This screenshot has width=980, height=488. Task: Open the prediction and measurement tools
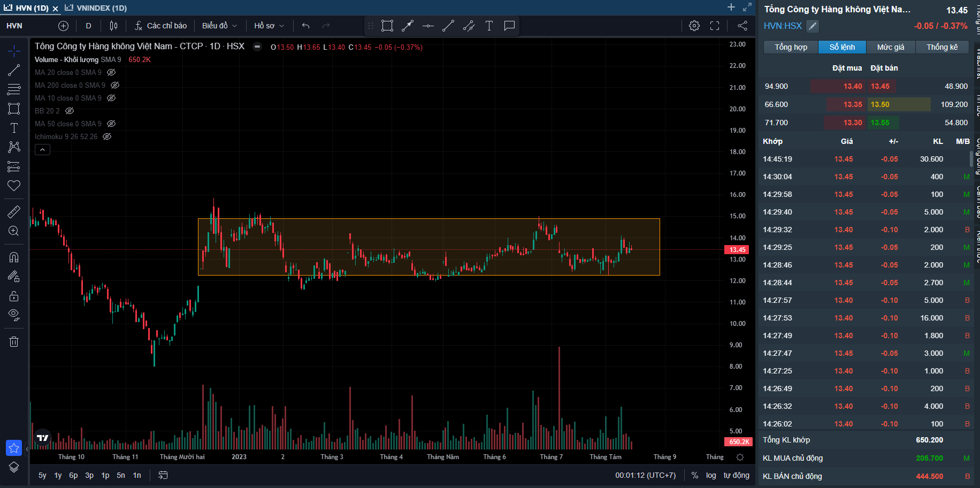click(14, 166)
